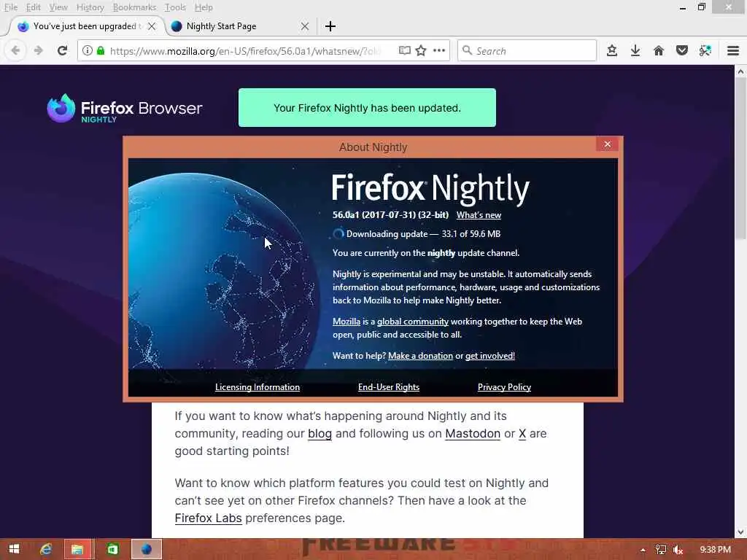Close the 'You've just been upgraded' tab
Viewport: 747px width, 560px height.
pos(152,26)
